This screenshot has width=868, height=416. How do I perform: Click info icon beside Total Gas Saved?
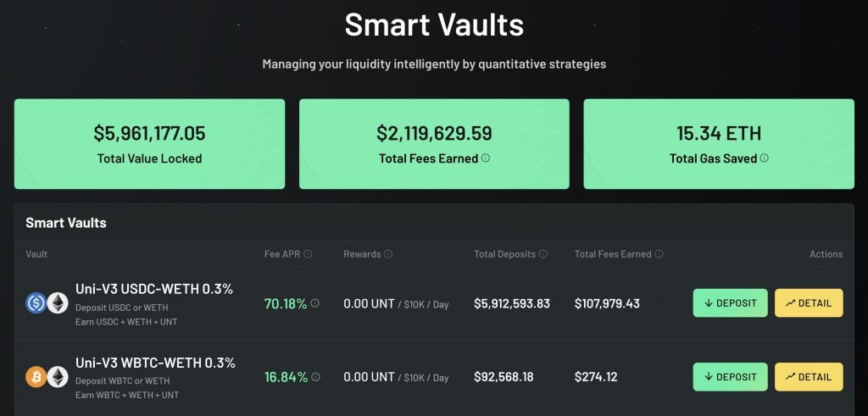[x=765, y=158]
